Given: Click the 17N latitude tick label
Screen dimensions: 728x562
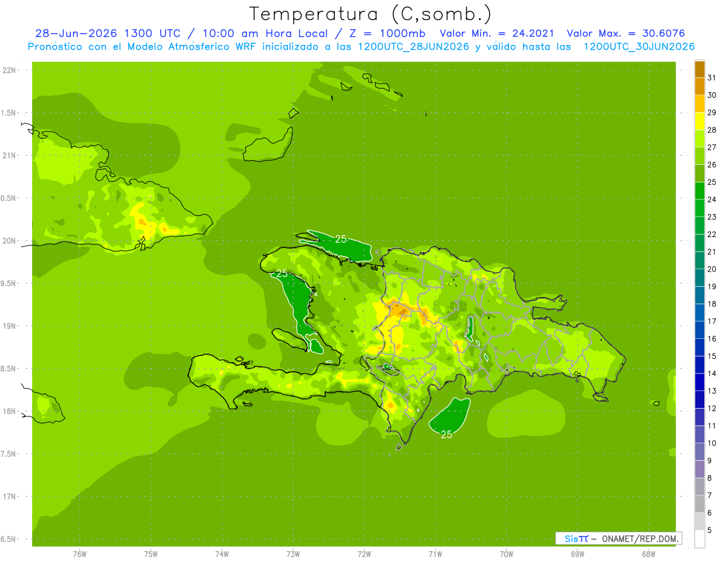Looking at the screenshot, I should [x=10, y=497].
